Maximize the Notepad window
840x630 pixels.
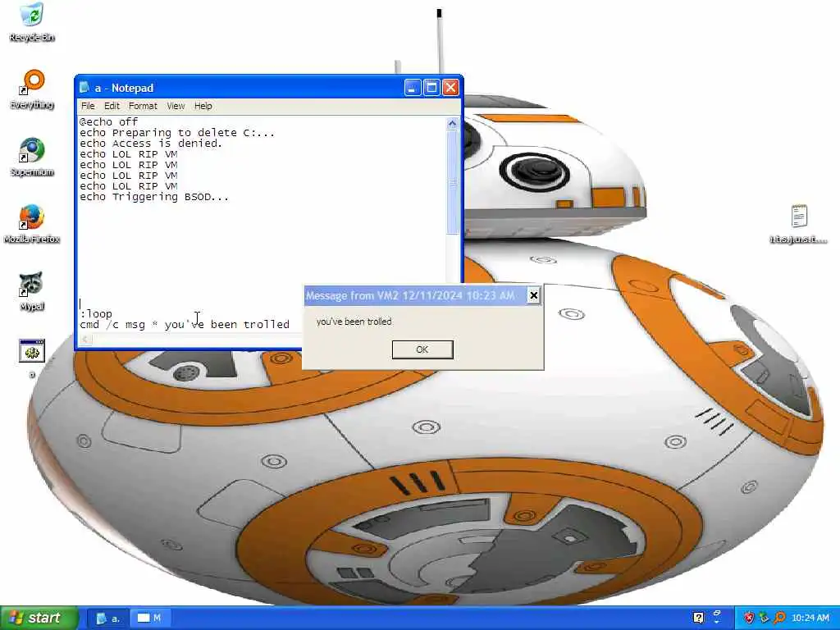click(x=431, y=87)
